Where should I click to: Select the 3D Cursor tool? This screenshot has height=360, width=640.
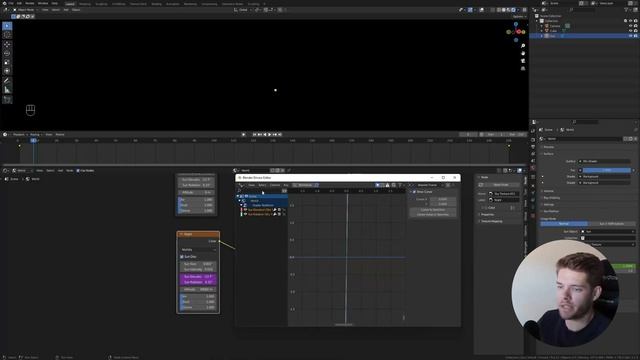[x=7, y=35]
